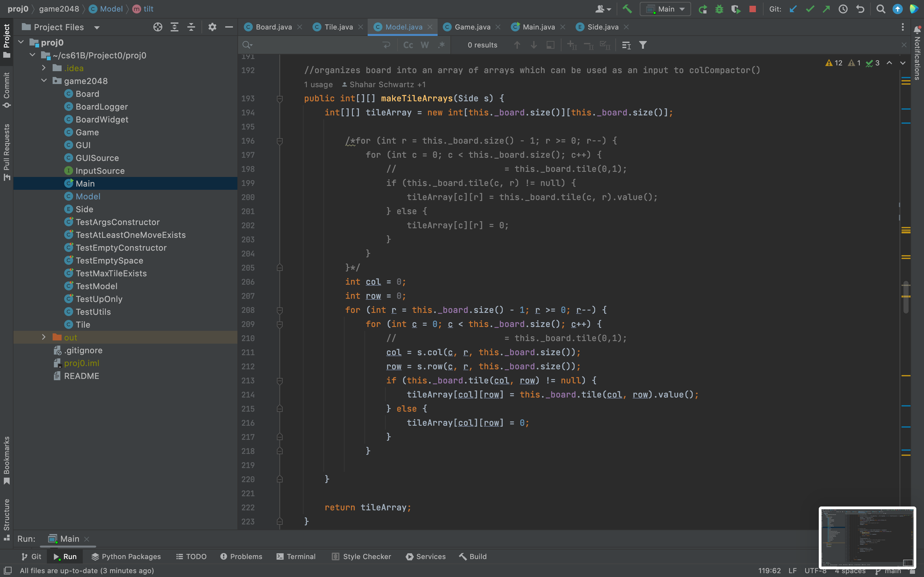Click the Build project hammer icon
924x577 pixels.
[x=627, y=9]
